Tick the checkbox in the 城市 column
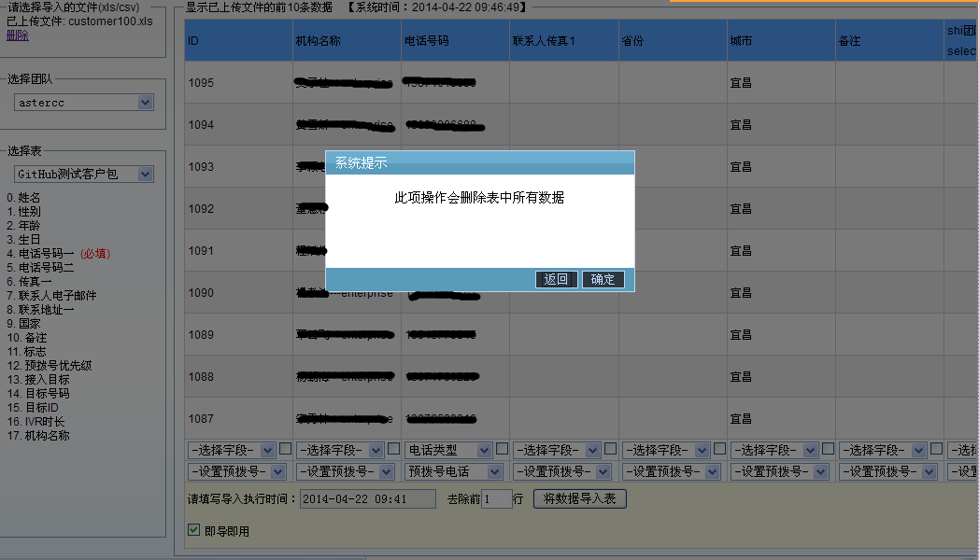This screenshot has height=560, width=979. [828, 449]
